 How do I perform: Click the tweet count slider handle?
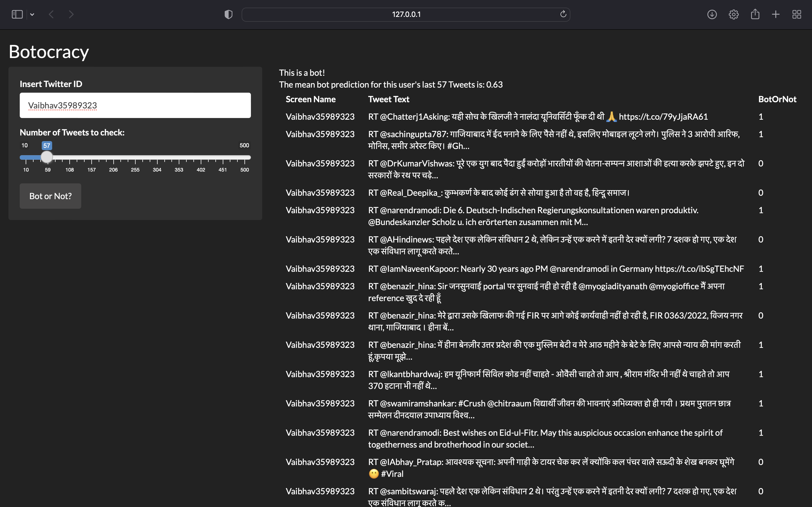click(47, 157)
